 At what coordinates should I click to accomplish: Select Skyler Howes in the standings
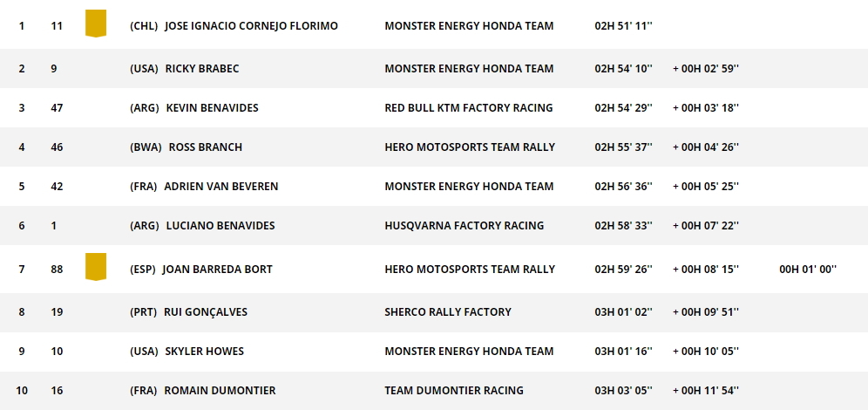coord(205,352)
